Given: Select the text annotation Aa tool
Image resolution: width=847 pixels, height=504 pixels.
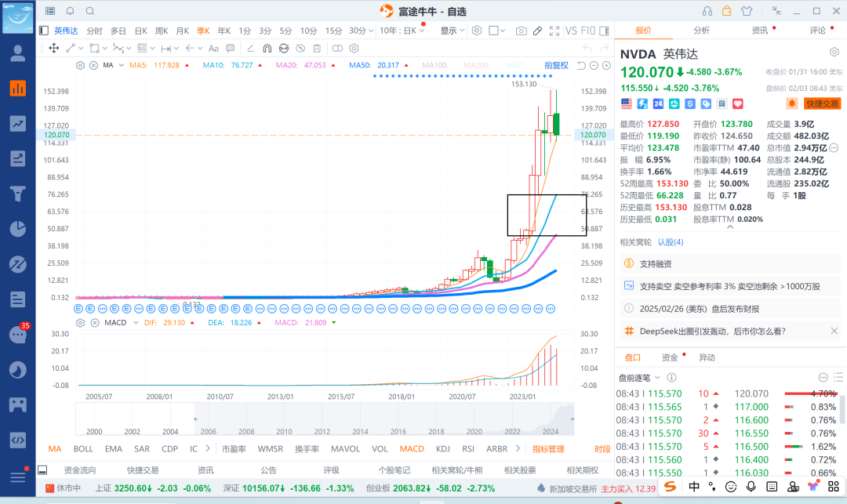Looking at the screenshot, I should pyautogui.click(x=213, y=49).
